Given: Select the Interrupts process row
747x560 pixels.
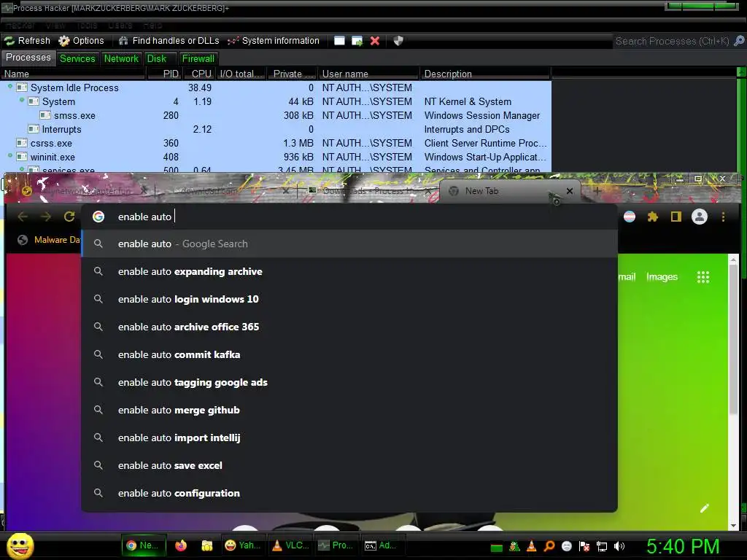Looking at the screenshot, I should point(276,129).
